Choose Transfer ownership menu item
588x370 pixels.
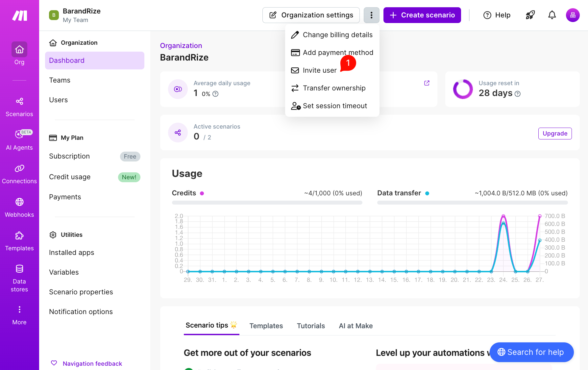(x=334, y=88)
